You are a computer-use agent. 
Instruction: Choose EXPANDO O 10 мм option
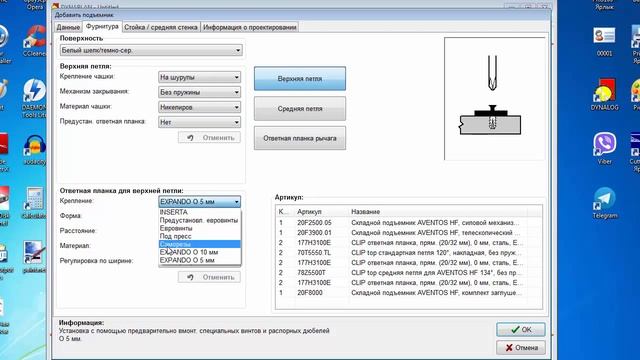[x=200, y=252]
